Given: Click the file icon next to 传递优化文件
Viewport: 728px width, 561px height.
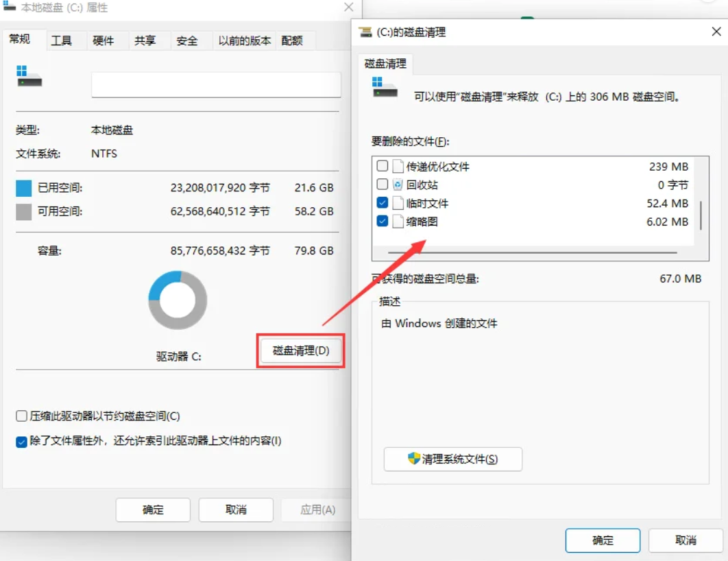Looking at the screenshot, I should 398,166.
